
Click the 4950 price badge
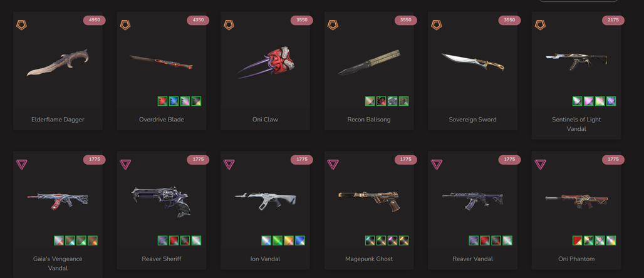coord(95,20)
